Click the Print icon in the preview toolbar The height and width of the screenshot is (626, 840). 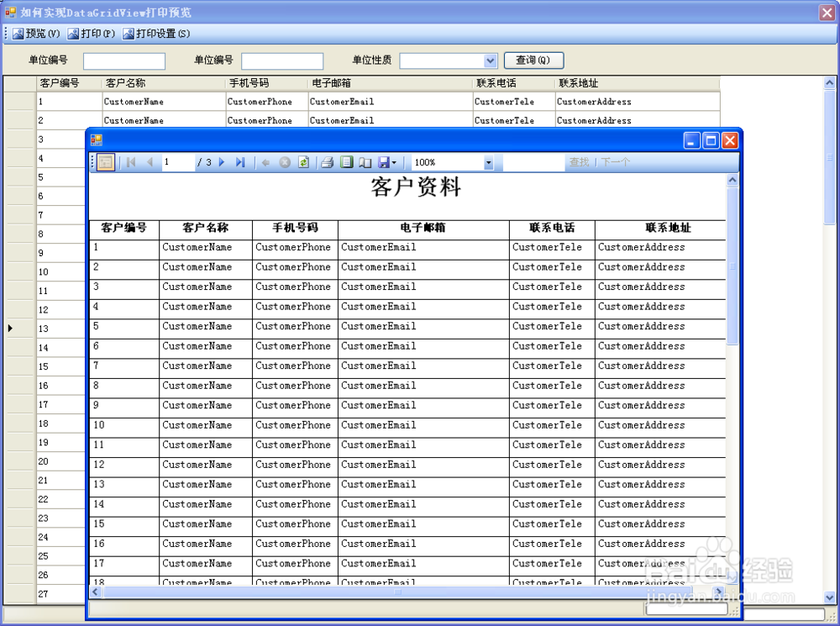pos(328,162)
